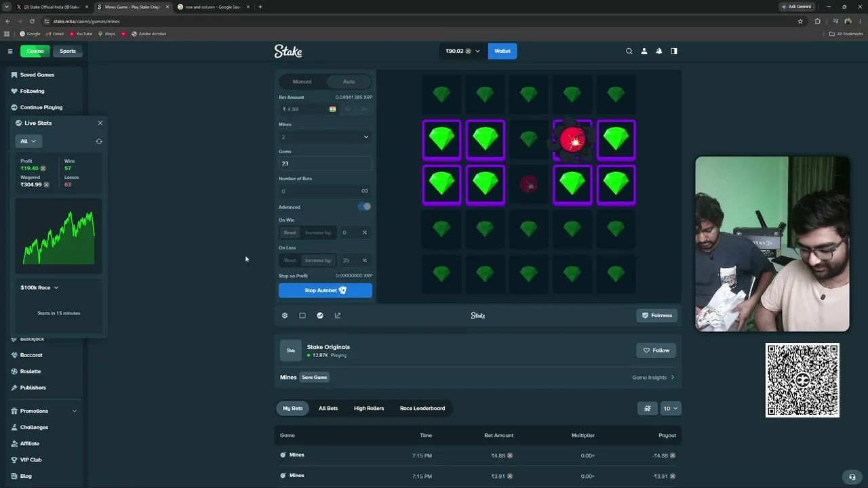Open the Wallet
The height and width of the screenshot is (488, 868).
pyautogui.click(x=502, y=51)
